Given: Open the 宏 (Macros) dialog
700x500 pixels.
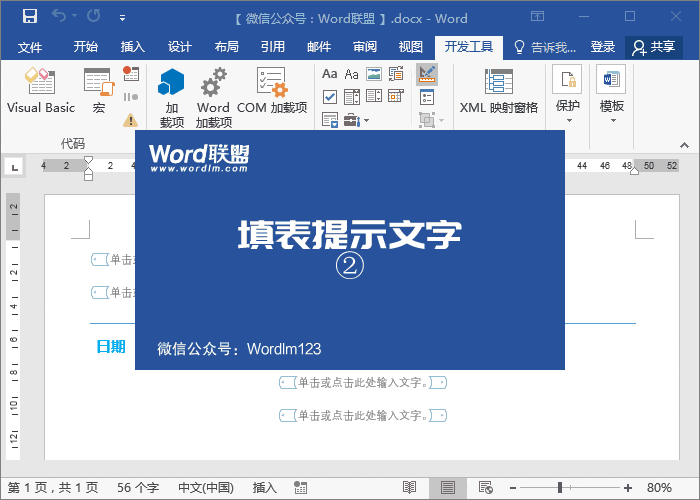Looking at the screenshot, I should (x=99, y=90).
